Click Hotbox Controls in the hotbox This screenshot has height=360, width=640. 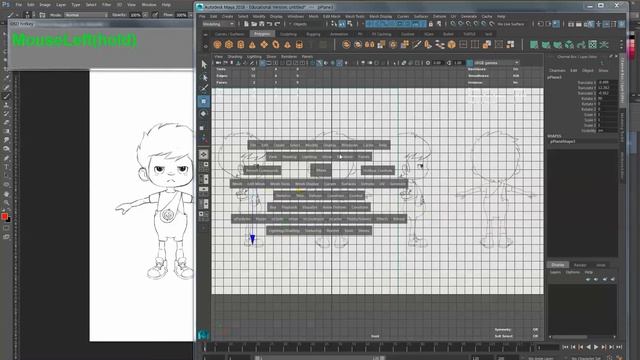[378, 171]
